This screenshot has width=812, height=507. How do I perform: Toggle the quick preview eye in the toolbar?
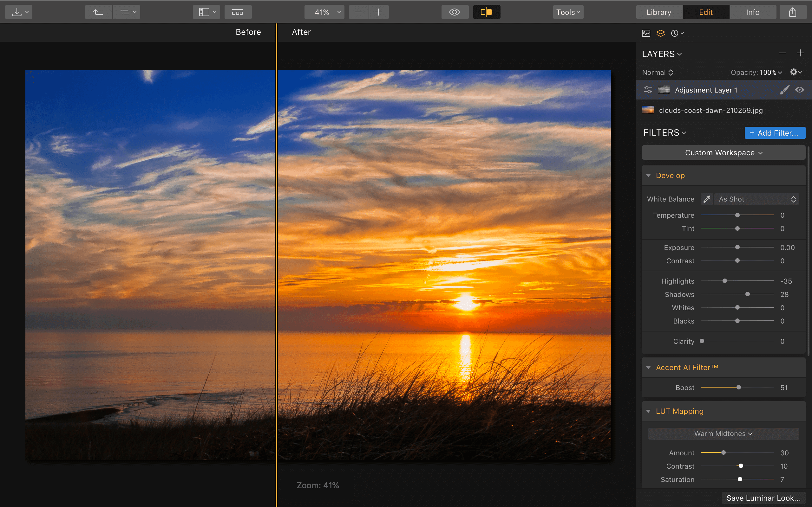click(455, 12)
